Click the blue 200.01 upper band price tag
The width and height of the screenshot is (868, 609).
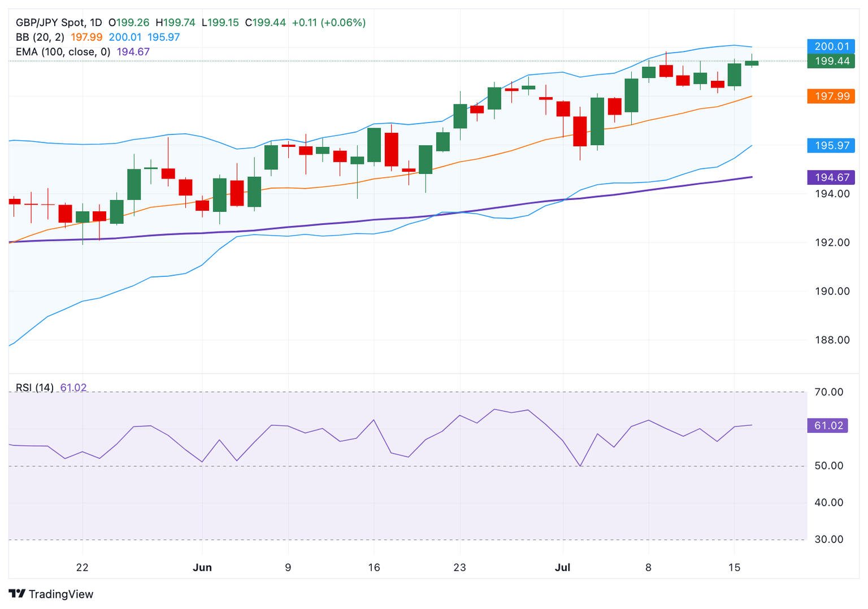(831, 46)
